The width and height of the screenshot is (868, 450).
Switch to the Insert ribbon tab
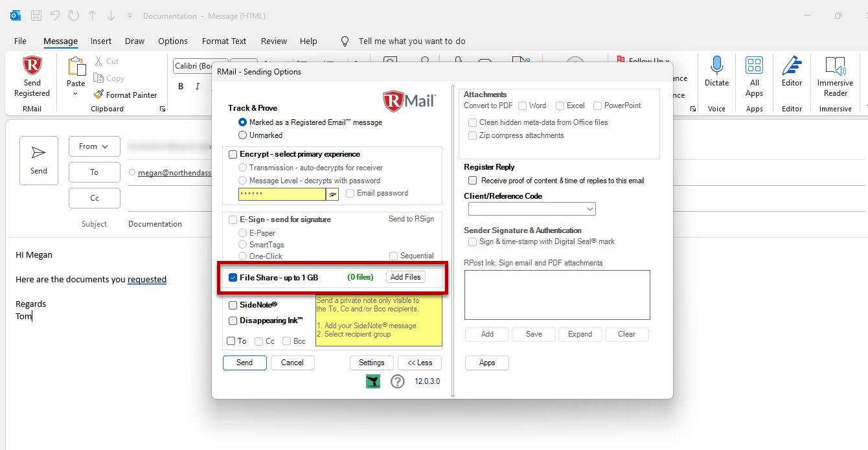[x=100, y=41]
